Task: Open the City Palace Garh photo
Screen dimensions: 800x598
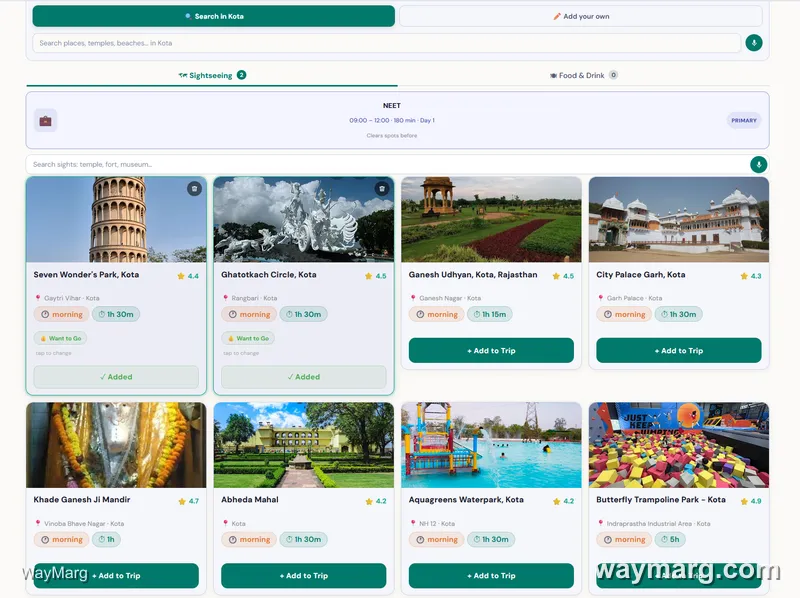Action: [679, 220]
